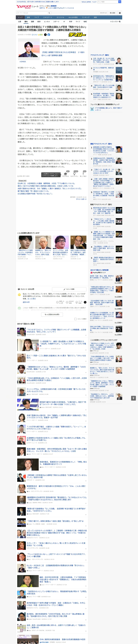The width and height of the screenshot is (138, 644).
Task: Open フジ原田葵アナ article in list
Action: [x=63, y=344]
